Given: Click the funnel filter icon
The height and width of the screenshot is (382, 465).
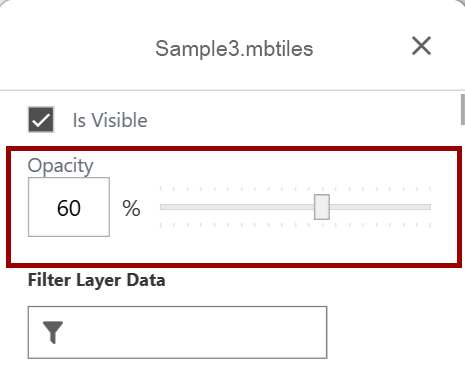Looking at the screenshot, I should click(x=53, y=332).
